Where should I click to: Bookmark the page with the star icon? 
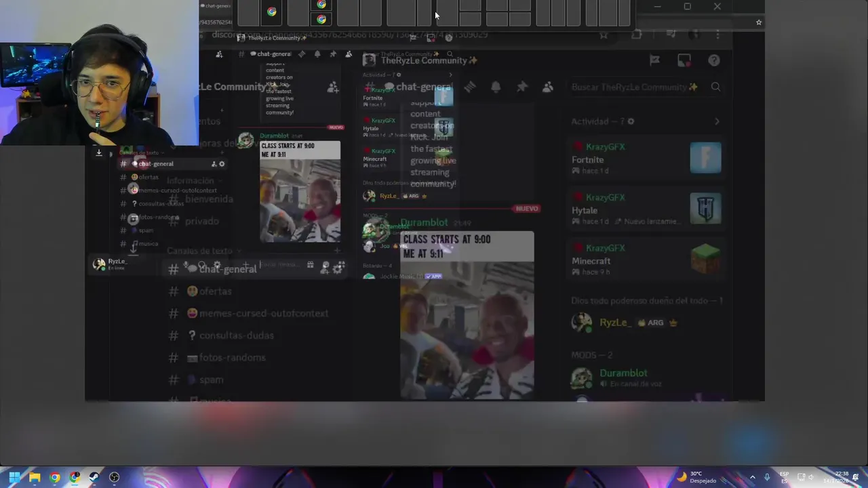point(759,22)
